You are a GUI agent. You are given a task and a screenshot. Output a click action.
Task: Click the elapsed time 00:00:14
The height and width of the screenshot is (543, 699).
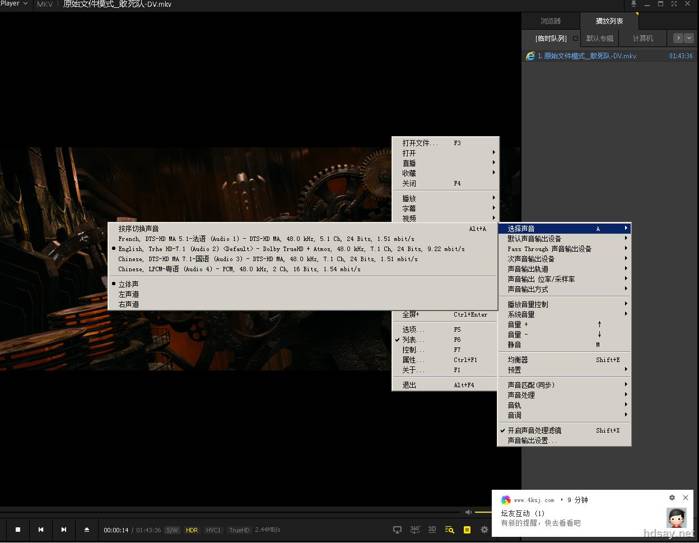pyautogui.click(x=116, y=530)
